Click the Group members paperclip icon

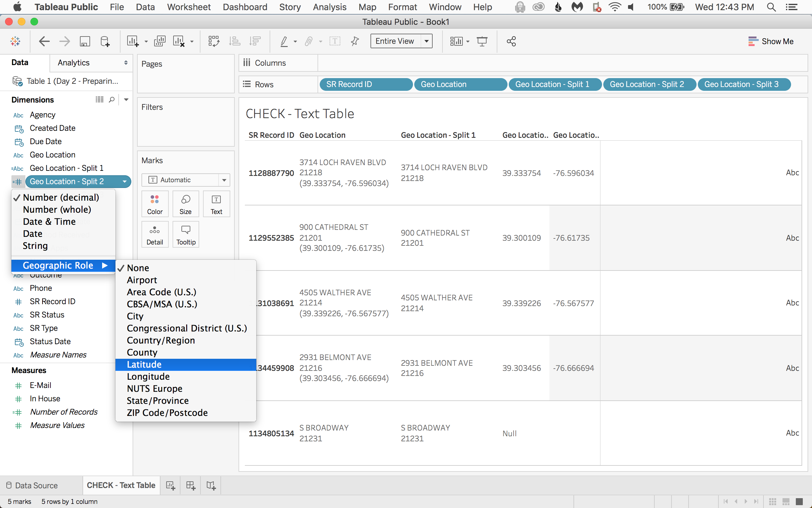point(309,41)
